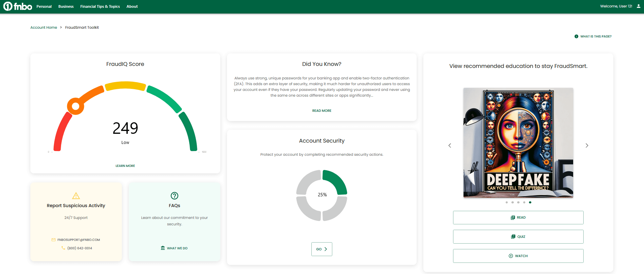The width and height of the screenshot is (644, 274).
Task: Open the user profile icon
Action: 638,6
